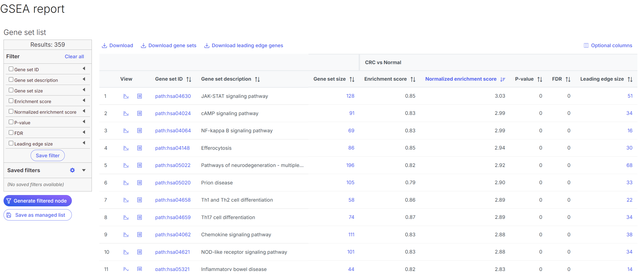
Task: Click the Save filter button
Action: 48,155
